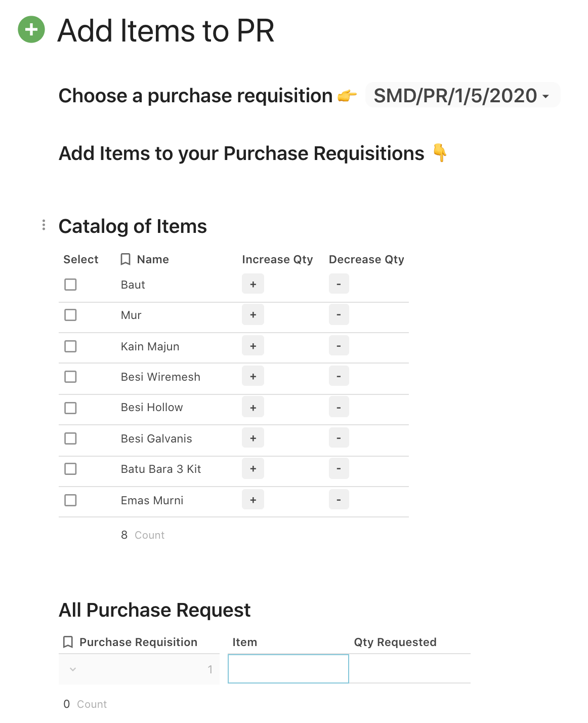Expand the Purchase Requisition row chevron
Viewport: 588px width, 723px height.
(73, 669)
